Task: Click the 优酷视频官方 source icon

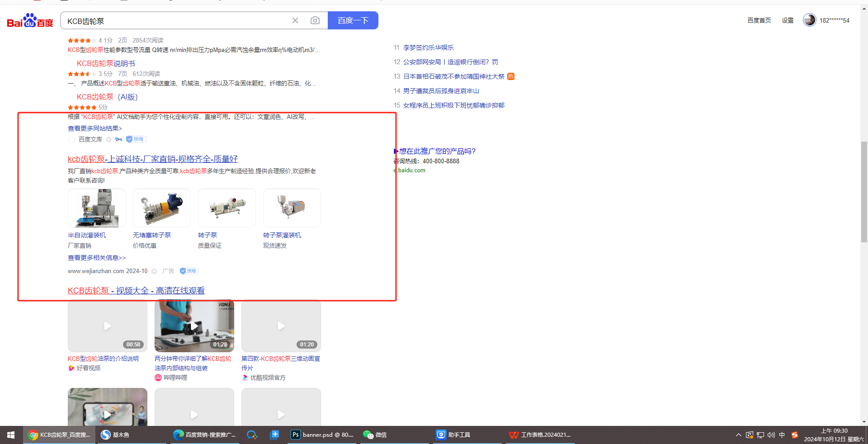Action: click(x=245, y=378)
